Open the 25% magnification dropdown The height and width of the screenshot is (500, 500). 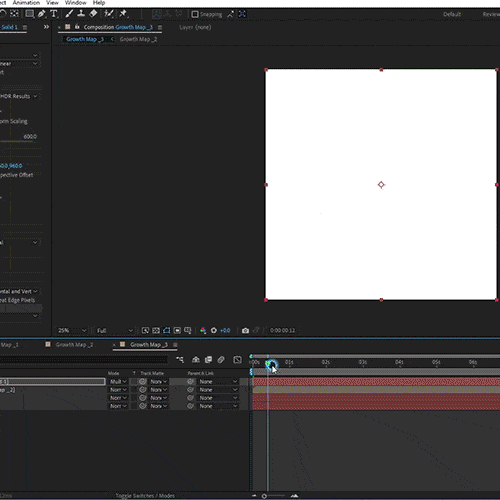(72, 330)
